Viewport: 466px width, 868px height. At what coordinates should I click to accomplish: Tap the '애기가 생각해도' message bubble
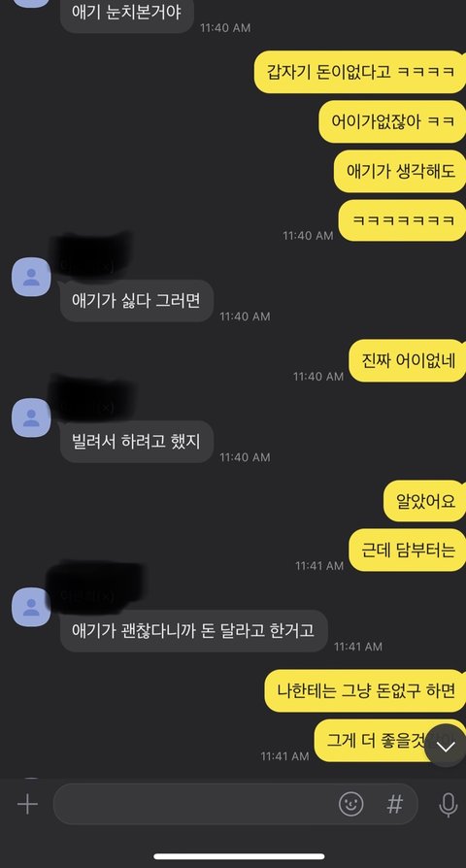(x=400, y=172)
